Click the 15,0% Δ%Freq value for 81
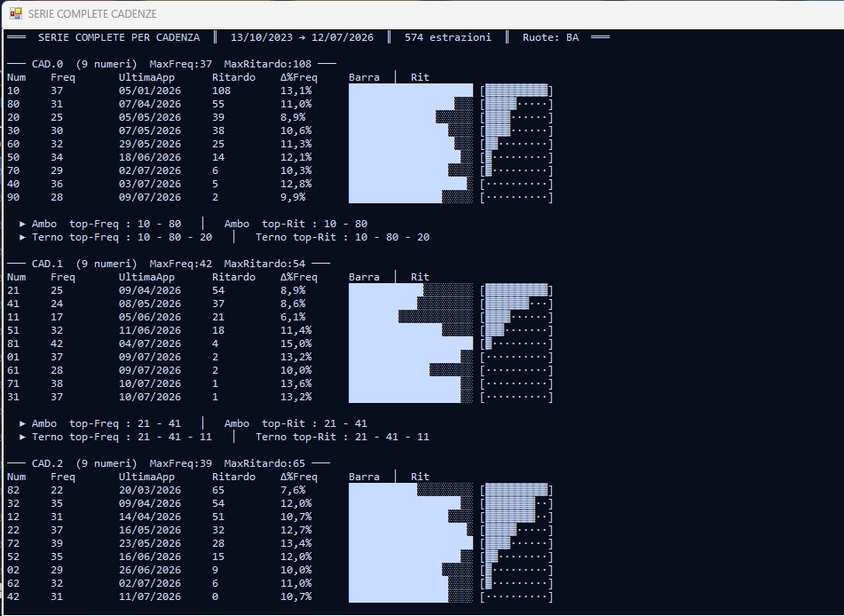Image resolution: width=844 pixels, height=616 pixels. [296, 344]
